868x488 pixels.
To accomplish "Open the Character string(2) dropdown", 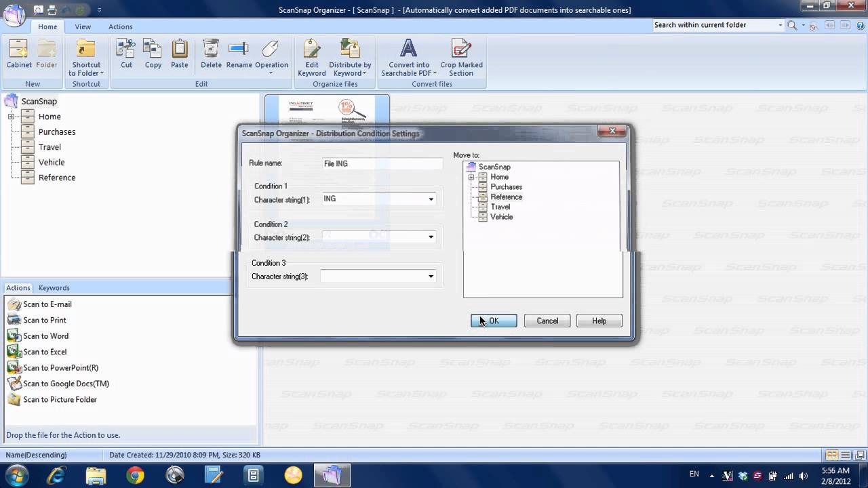I will click(x=431, y=237).
